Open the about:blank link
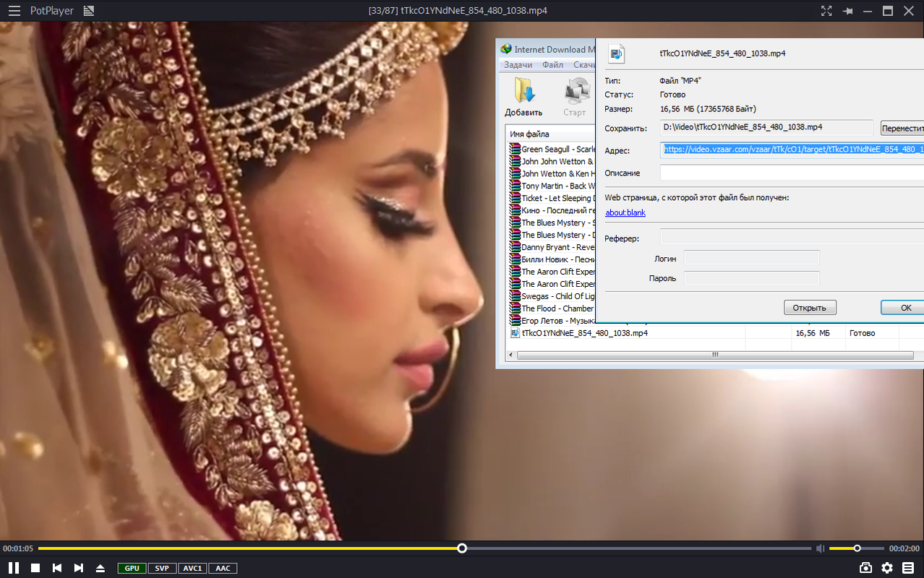This screenshot has height=578, width=924. coord(625,213)
